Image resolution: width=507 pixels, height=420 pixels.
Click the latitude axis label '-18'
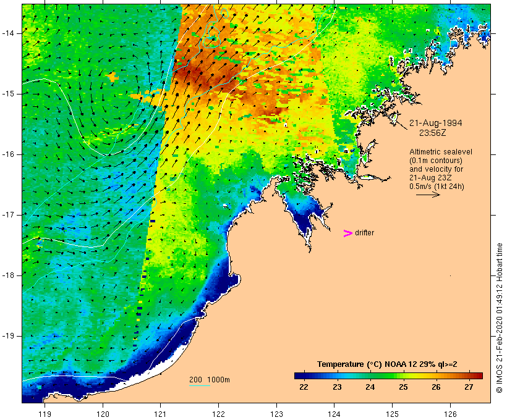click(8, 275)
